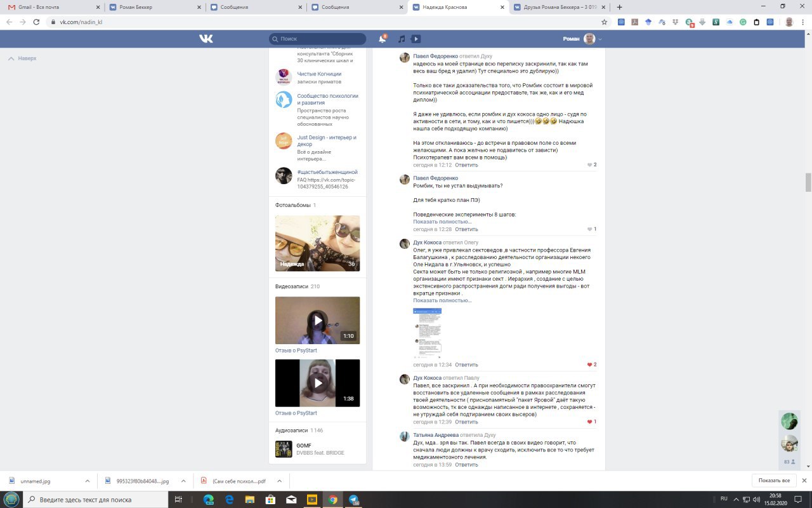Open Just Design community avatar
The image size is (812, 508).
pyautogui.click(x=284, y=141)
